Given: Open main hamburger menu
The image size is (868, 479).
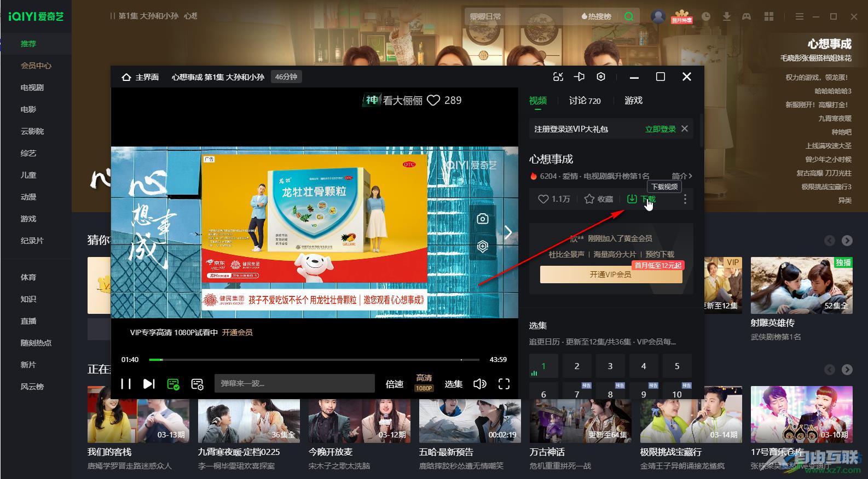Looking at the screenshot, I should 799,16.
